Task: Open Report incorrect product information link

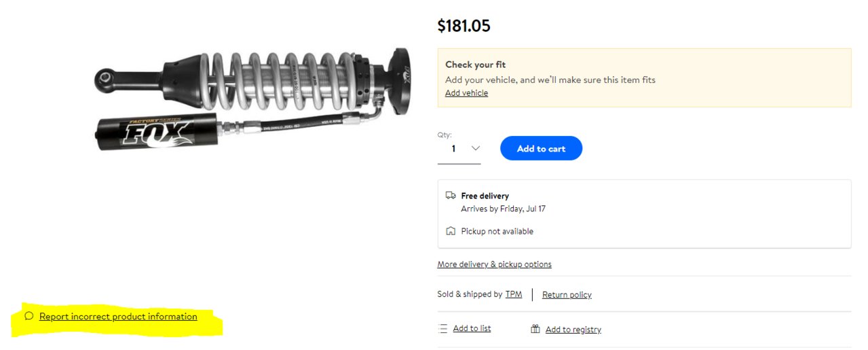Action: pyautogui.click(x=118, y=317)
